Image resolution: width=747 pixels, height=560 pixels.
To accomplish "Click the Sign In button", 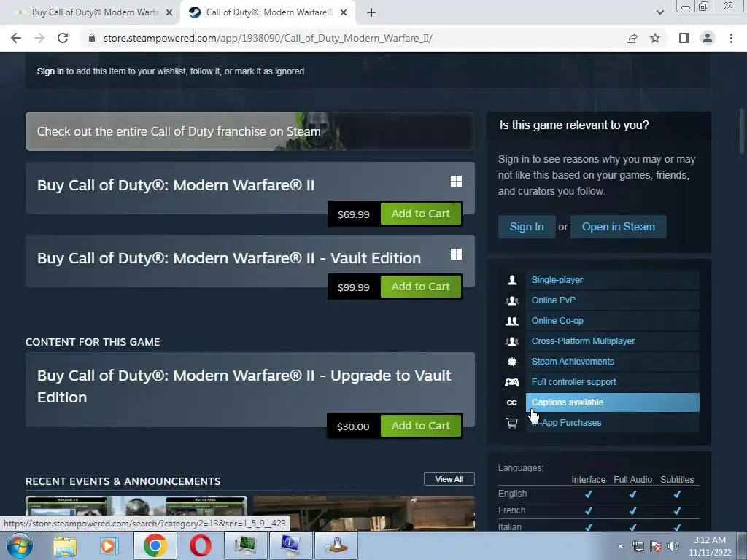I will click(527, 227).
